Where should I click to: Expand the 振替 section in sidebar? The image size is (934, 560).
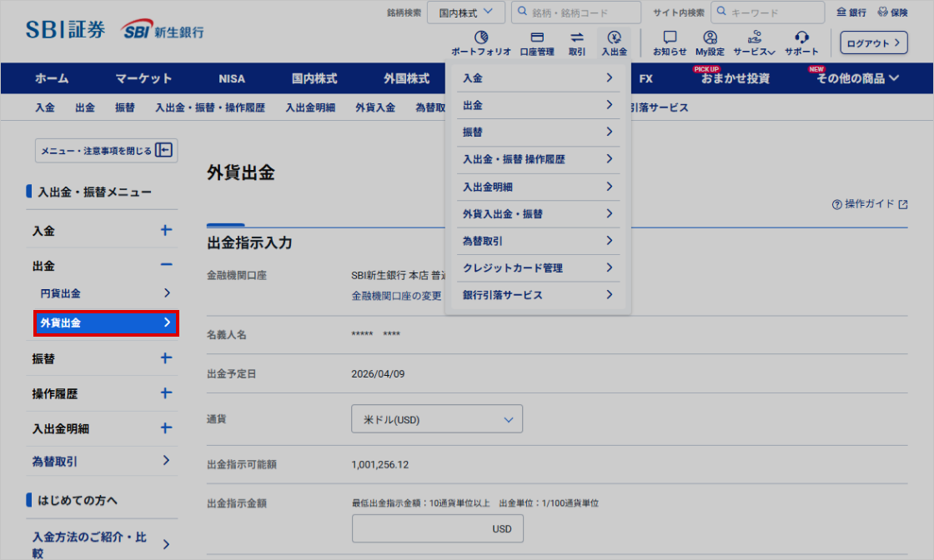click(166, 358)
